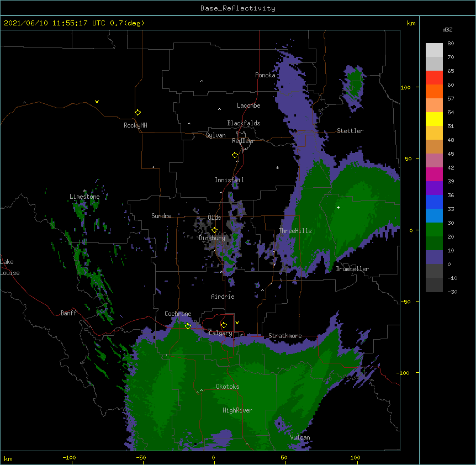Click the RockyMH label
Viewport: 476px width, 465px height.
[x=135, y=125]
